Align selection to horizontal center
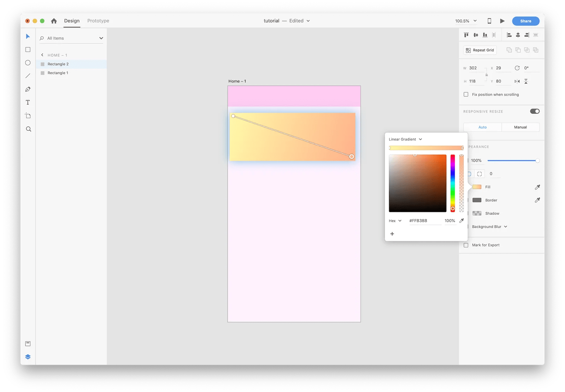The width and height of the screenshot is (565, 392). (x=518, y=35)
